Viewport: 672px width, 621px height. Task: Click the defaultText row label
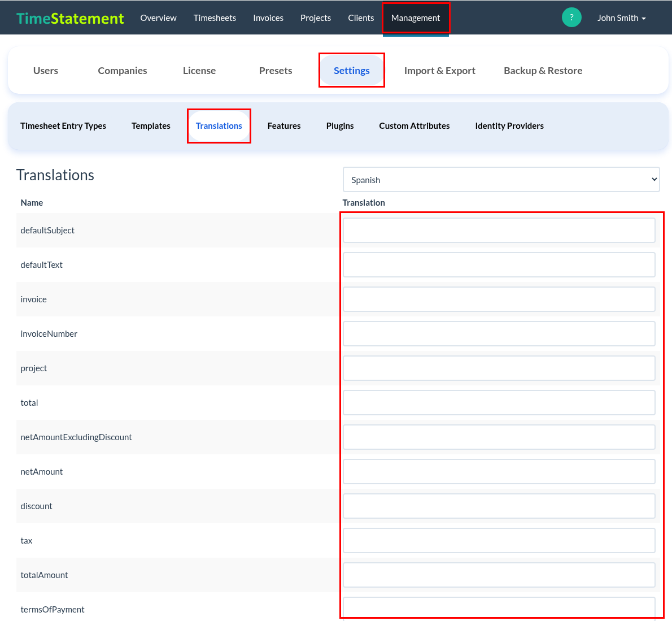[42, 264]
